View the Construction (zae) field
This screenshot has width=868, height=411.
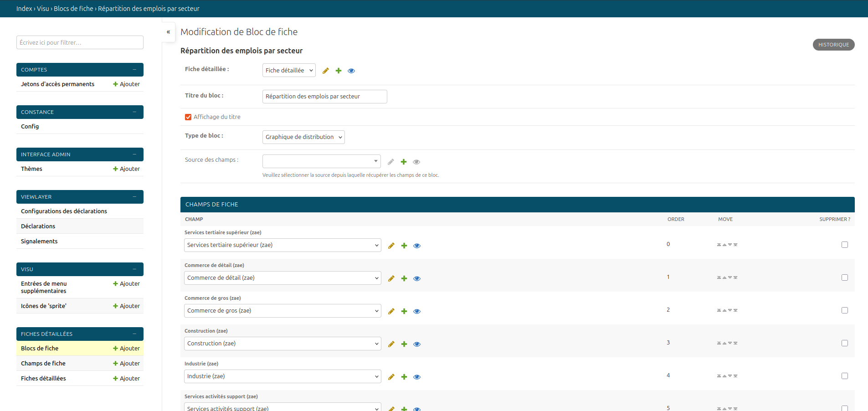tap(417, 344)
